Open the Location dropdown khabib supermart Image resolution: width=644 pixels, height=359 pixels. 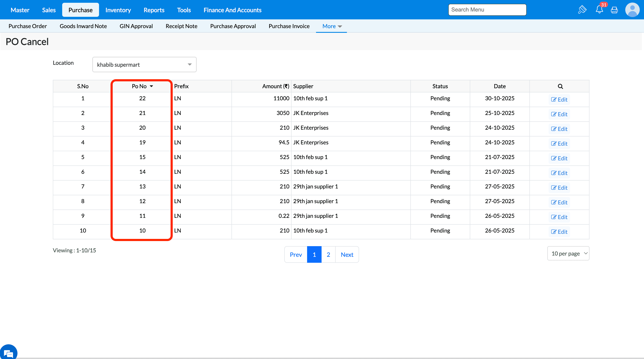pyautogui.click(x=144, y=65)
